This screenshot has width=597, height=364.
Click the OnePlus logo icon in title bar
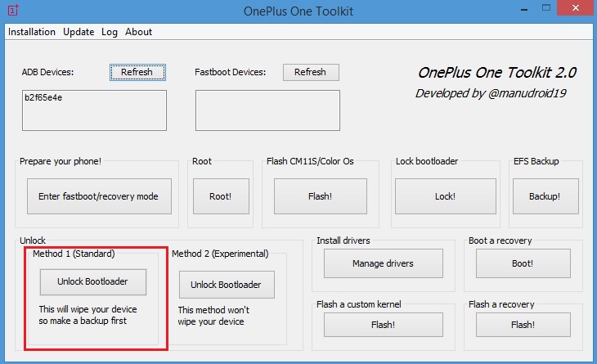13,11
